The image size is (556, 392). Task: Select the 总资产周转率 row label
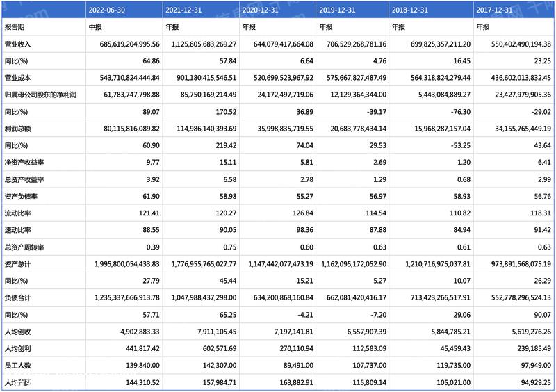pos(24,247)
